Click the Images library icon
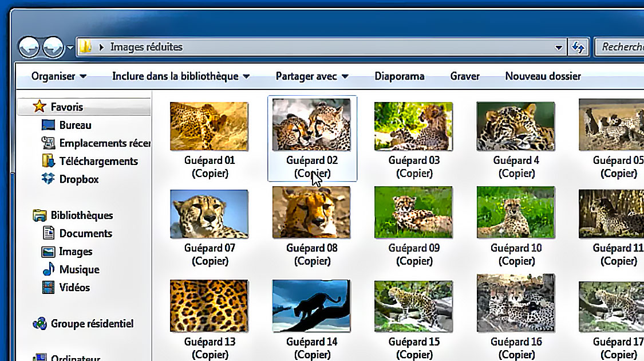 click(48, 251)
